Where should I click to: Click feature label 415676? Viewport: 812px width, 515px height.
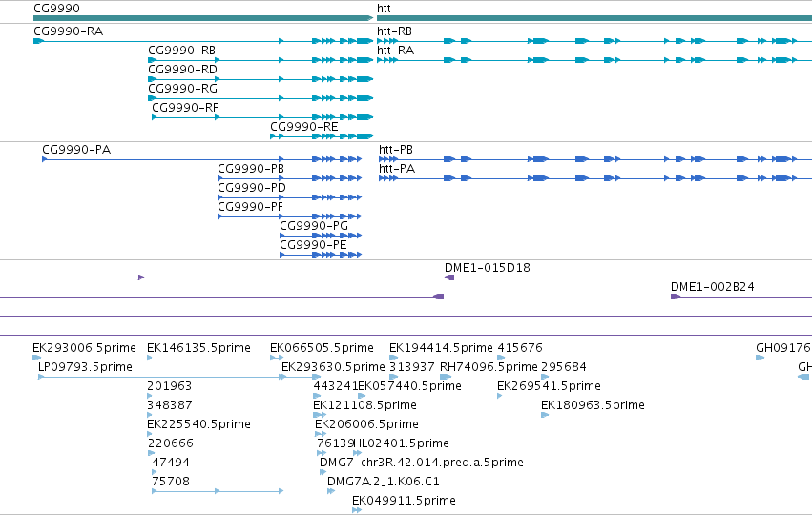pyautogui.click(x=520, y=348)
